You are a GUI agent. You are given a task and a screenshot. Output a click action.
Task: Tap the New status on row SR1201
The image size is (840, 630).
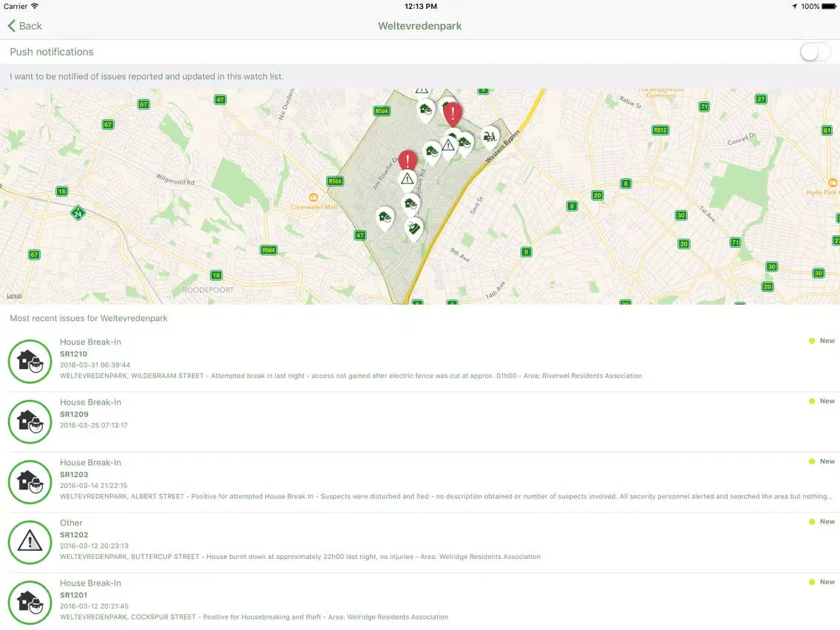click(822, 582)
